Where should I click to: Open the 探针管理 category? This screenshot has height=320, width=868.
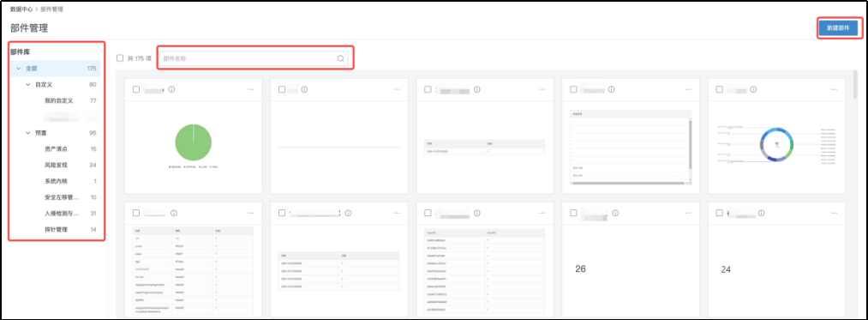56,230
